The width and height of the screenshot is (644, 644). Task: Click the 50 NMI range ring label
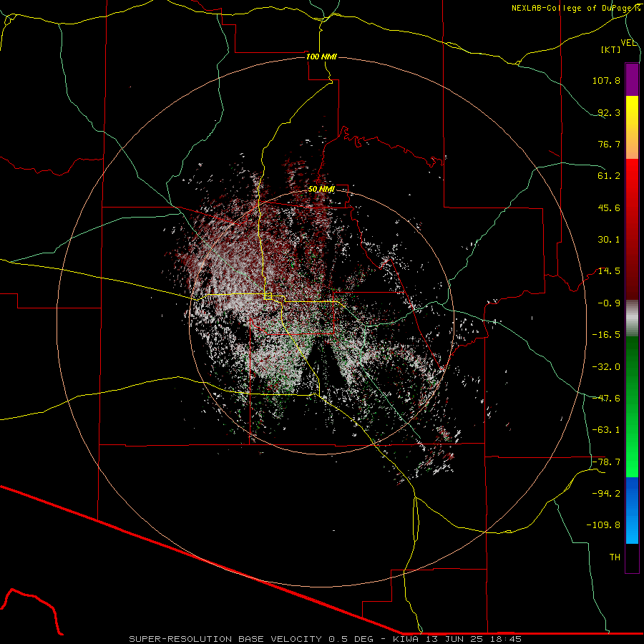click(x=321, y=189)
